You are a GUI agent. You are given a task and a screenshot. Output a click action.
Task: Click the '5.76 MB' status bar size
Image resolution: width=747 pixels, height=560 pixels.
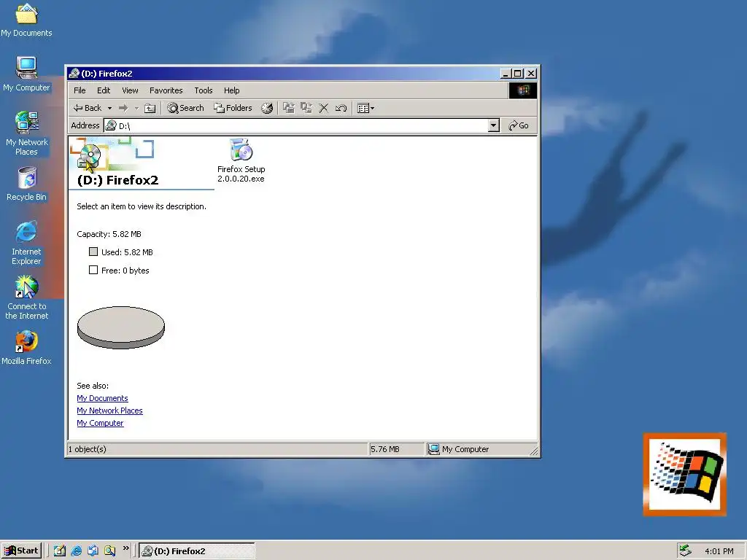pos(385,449)
